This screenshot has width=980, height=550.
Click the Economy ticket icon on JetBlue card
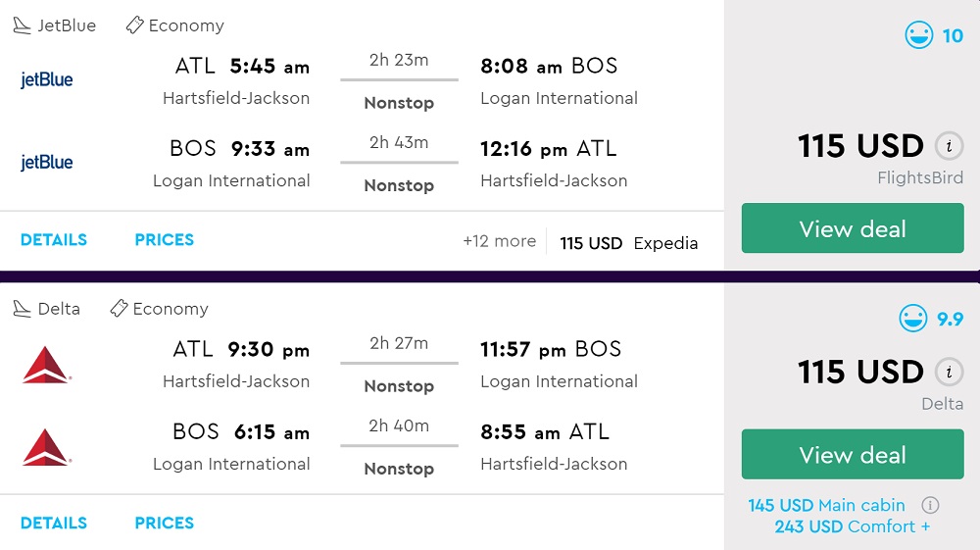coord(135,25)
